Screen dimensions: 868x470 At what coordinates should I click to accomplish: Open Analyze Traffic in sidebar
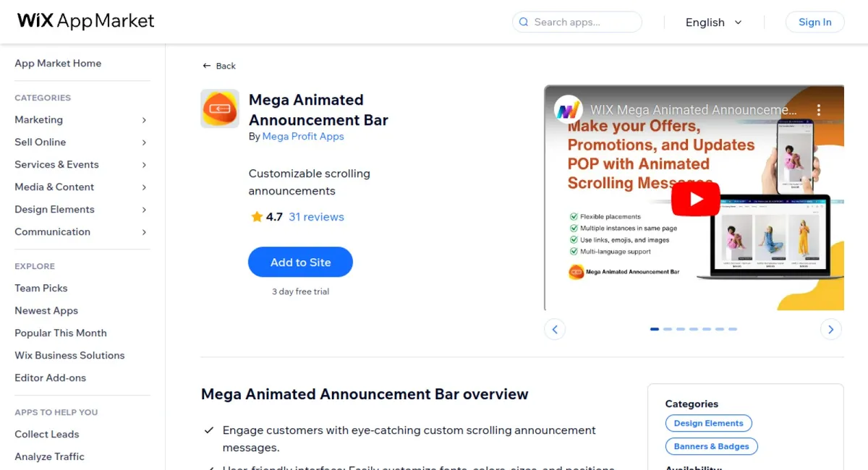(49, 456)
